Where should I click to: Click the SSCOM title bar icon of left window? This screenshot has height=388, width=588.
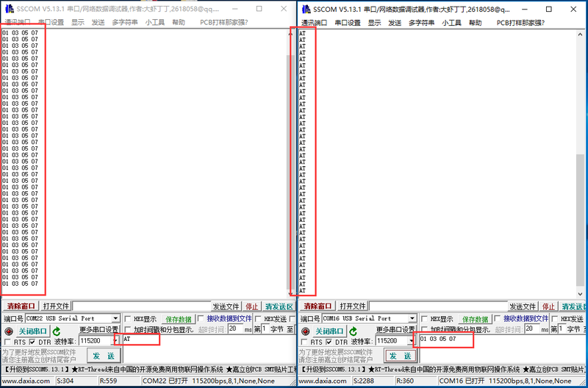(10, 9)
